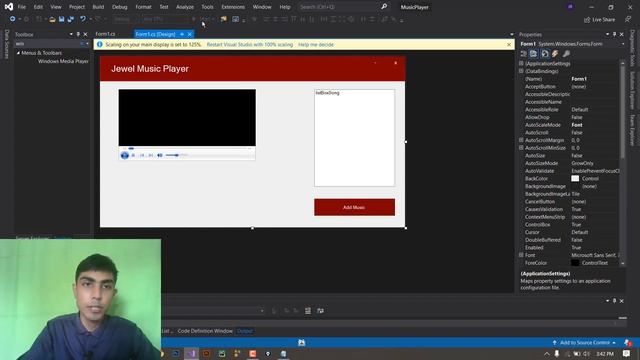Expand the (ApplicationSettings) property
Viewport: 640px width, 360px height.
[521, 64]
